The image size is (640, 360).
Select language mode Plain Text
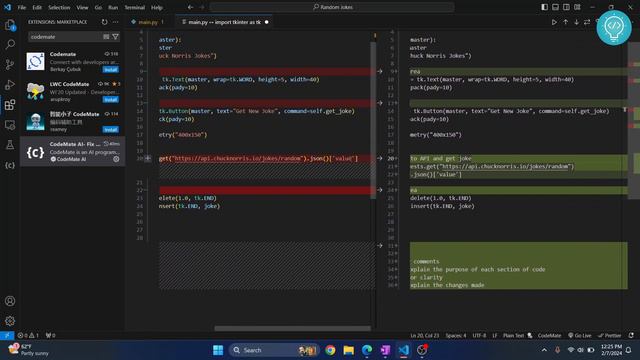click(513, 336)
